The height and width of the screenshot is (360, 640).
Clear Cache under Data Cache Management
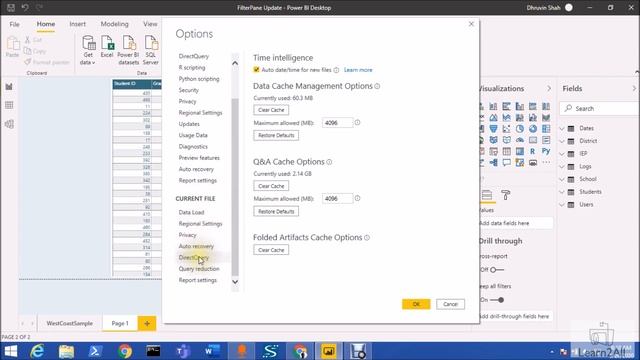click(271, 110)
